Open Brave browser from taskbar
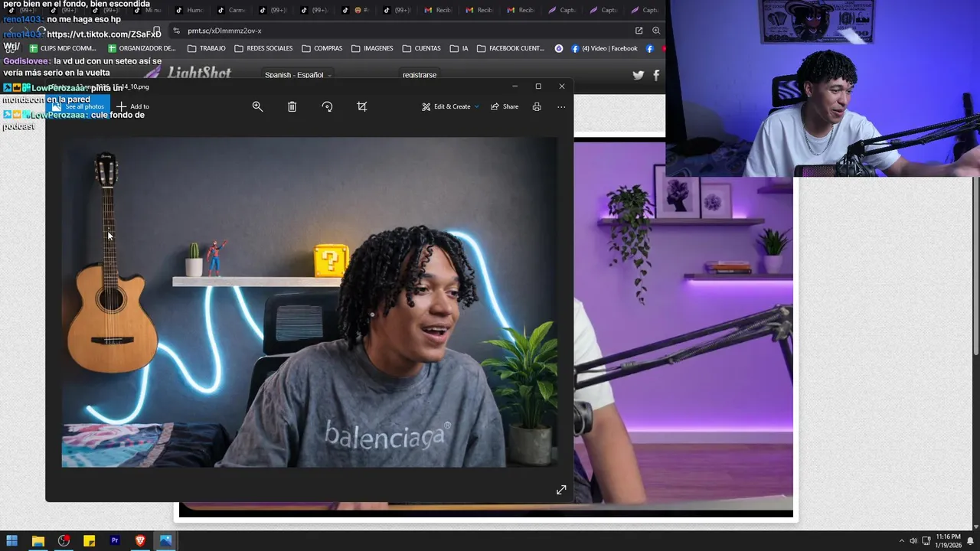980x551 pixels. [x=140, y=540]
